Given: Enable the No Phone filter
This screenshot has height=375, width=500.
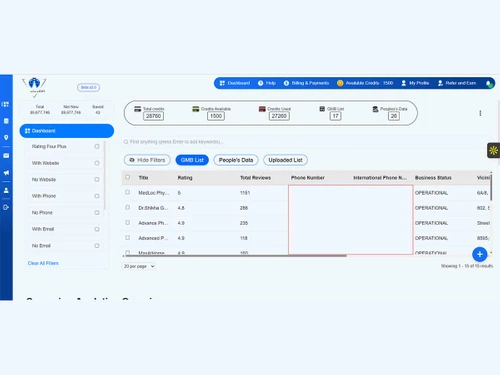Looking at the screenshot, I should [97, 213].
